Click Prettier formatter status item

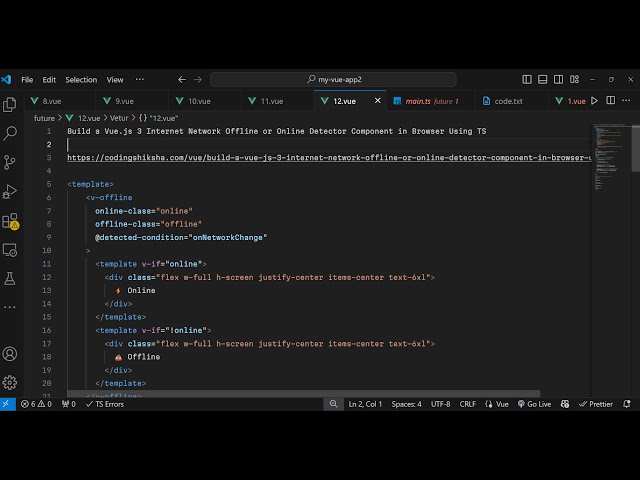(x=595, y=404)
